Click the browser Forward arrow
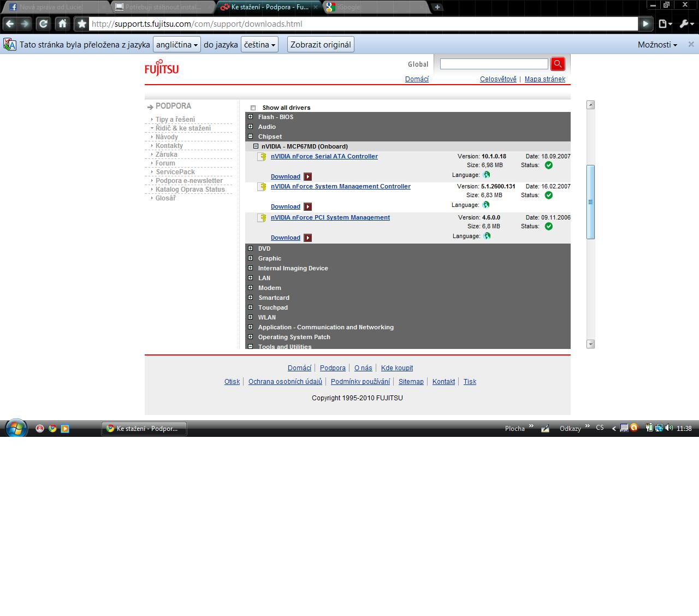699x616 pixels. tap(25, 24)
